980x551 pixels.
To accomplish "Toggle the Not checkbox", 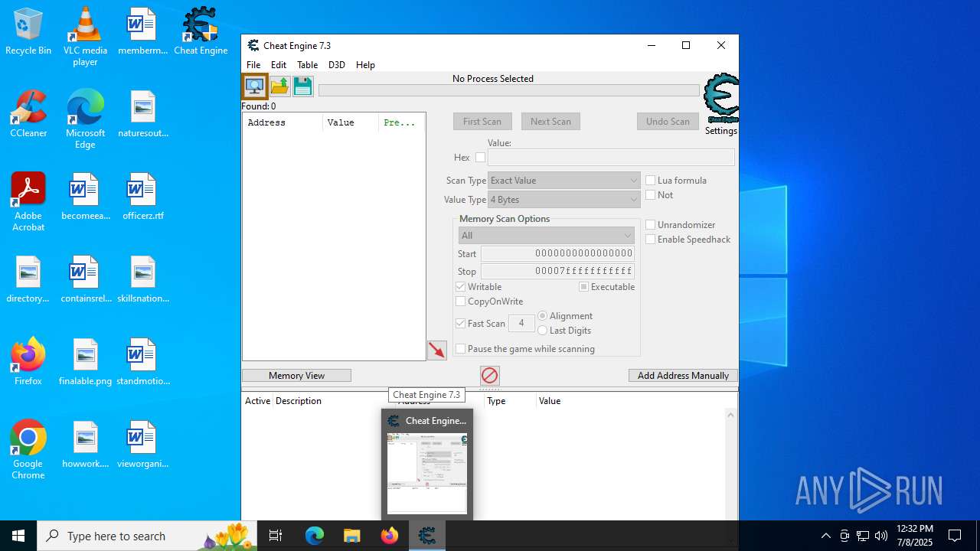I will coord(651,195).
